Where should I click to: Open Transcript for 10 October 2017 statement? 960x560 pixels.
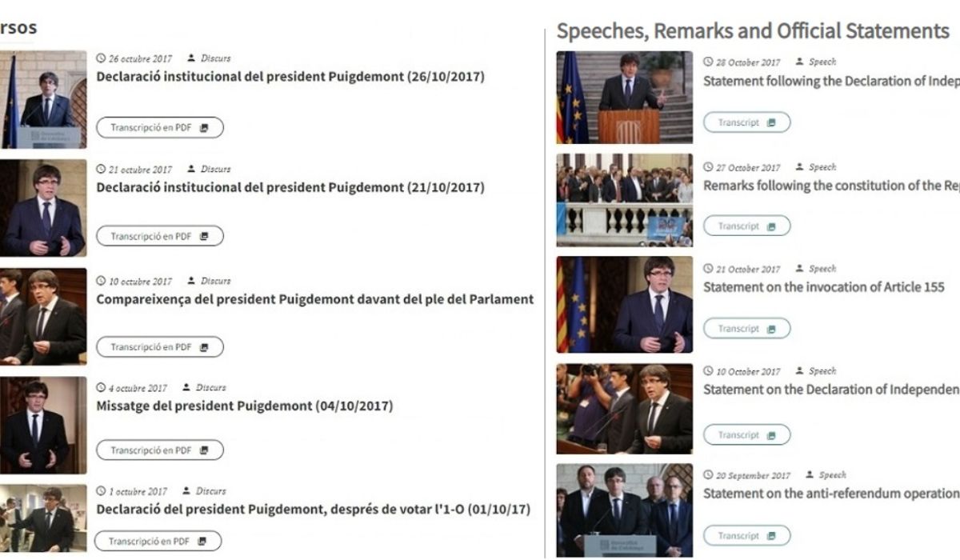tap(746, 435)
